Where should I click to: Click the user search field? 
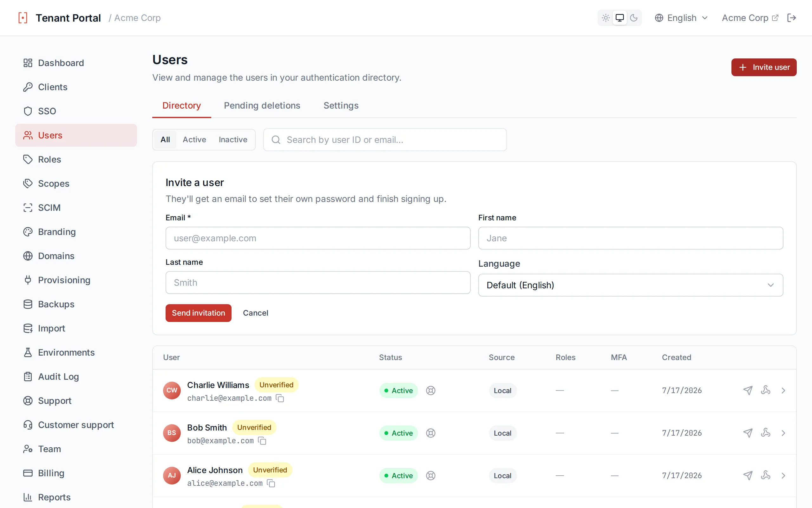click(385, 140)
